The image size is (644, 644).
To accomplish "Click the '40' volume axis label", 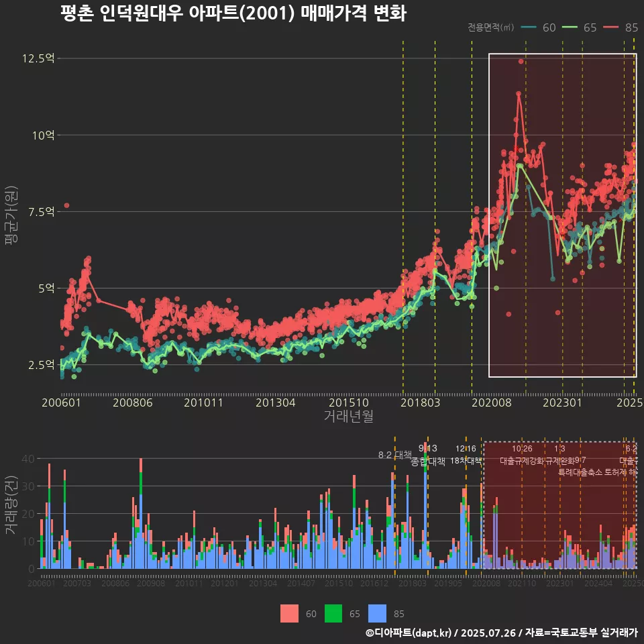I will [x=28, y=459].
